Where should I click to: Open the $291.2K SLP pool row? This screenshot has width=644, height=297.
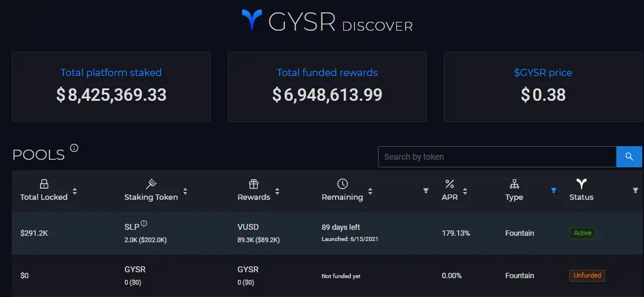[x=327, y=233]
